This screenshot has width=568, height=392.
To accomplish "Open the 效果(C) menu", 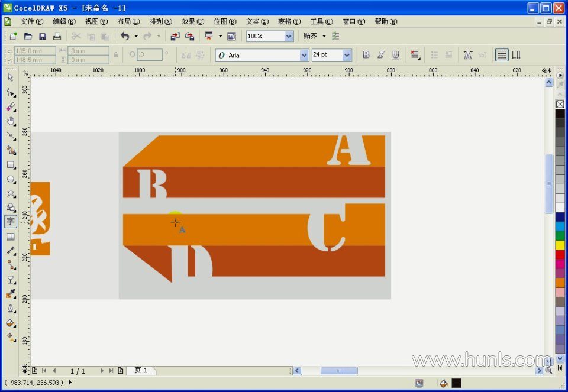I will 193,21.
